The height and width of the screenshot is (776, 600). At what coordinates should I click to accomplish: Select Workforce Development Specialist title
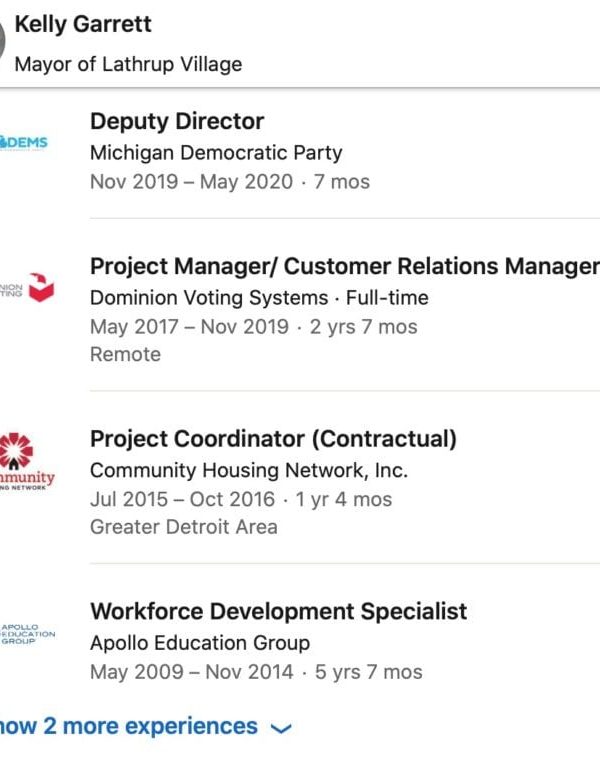tap(278, 611)
